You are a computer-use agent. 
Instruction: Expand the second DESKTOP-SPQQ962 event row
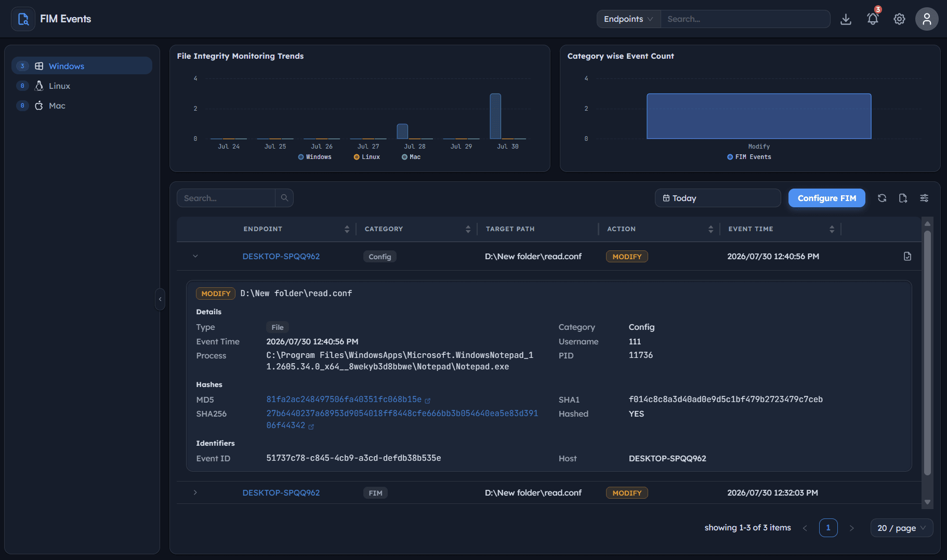coord(195,492)
